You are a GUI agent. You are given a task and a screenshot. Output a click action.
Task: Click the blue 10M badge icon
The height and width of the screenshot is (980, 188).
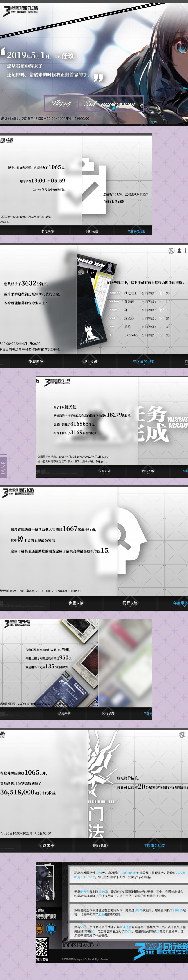(51, 929)
